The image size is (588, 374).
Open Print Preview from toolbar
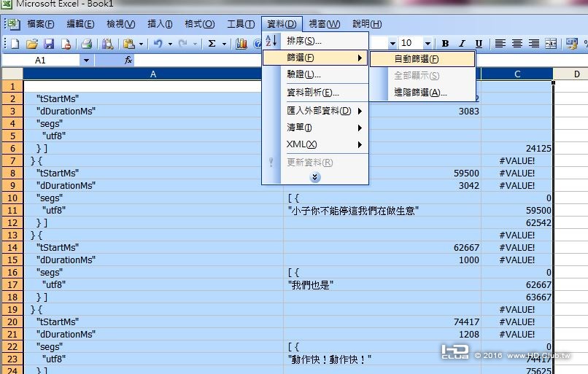[108, 44]
